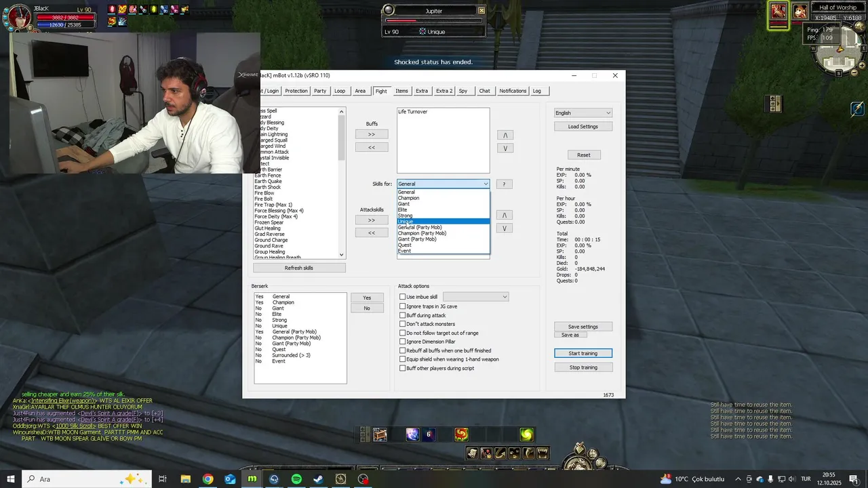Open the notification center icon
The height and width of the screenshot is (488, 868).
(854, 479)
